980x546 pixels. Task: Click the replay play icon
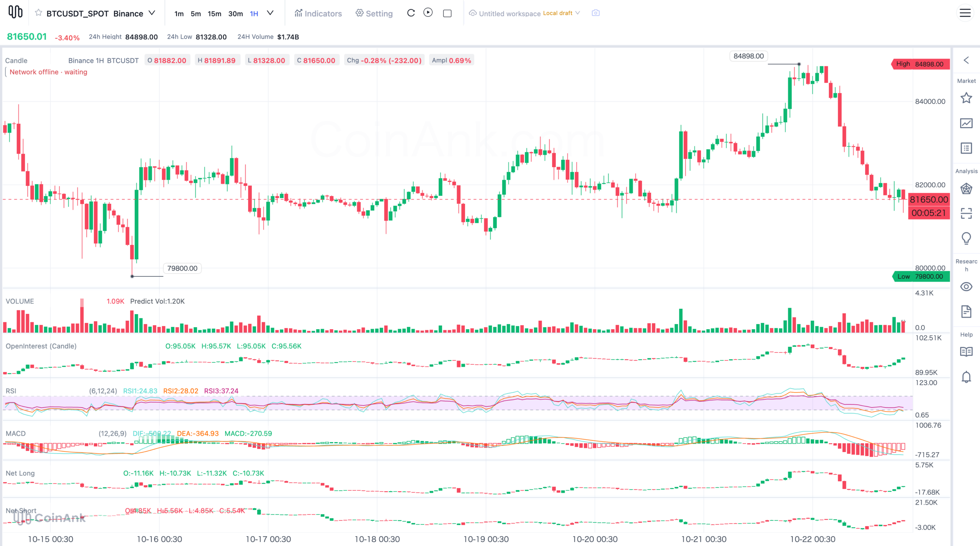click(428, 13)
